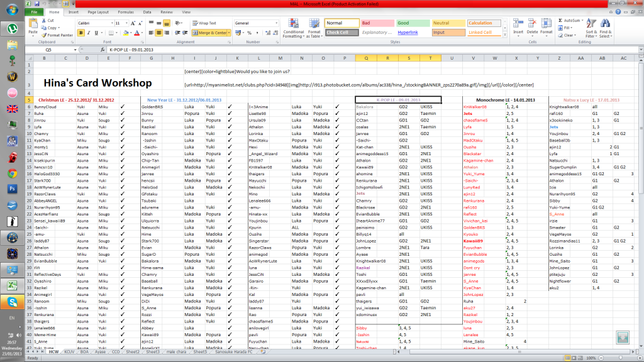The height and width of the screenshot is (362, 644).
Task: Launch Photoshop from the taskbar
Action: [x=12, y=188]
